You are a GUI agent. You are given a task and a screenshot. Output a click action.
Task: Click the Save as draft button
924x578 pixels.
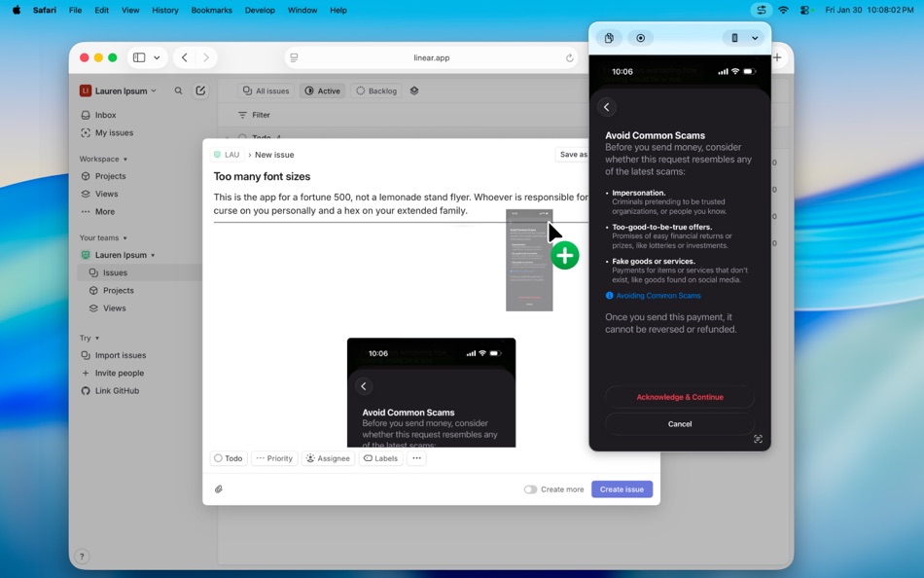572,155
